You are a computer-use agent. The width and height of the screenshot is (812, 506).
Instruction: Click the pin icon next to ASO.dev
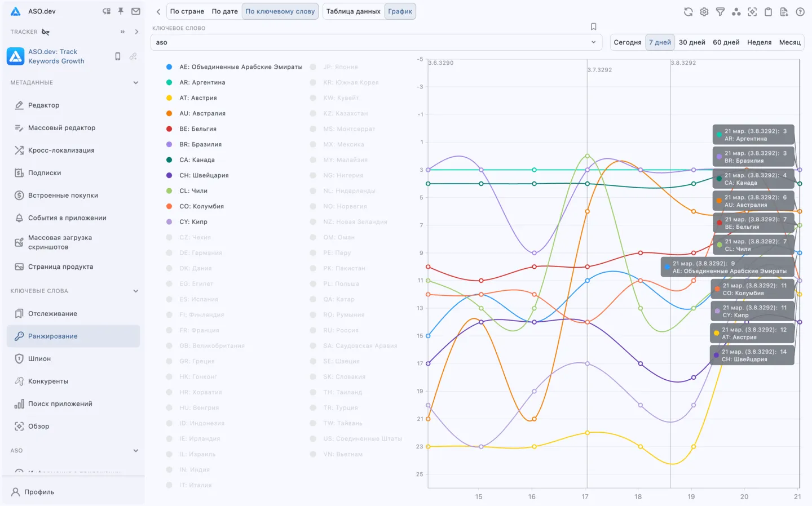121,11
